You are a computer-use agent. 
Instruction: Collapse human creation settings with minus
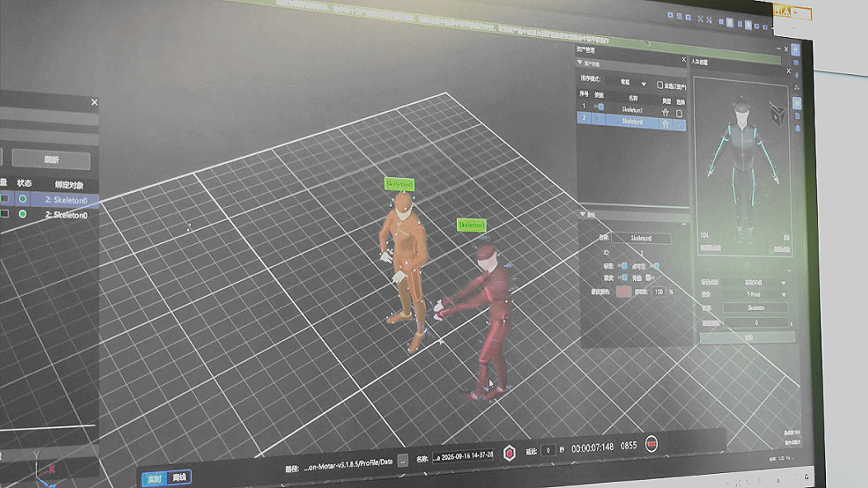pos(790,270)
